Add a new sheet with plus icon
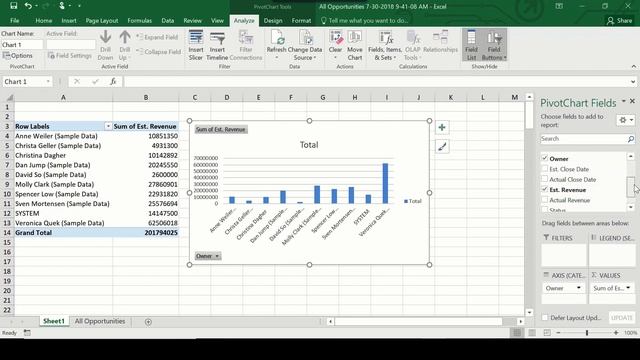 (148, 322)
